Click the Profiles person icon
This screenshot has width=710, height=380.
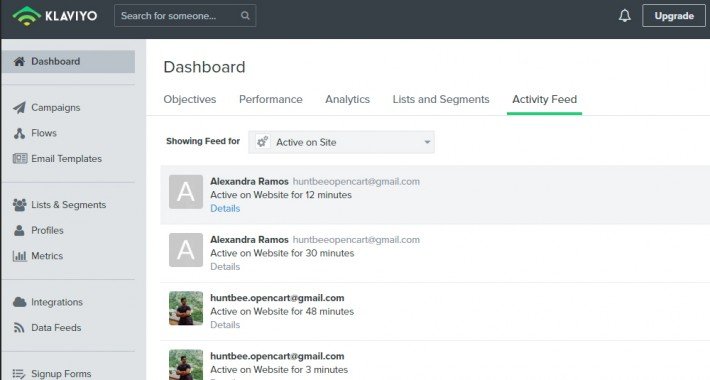(x=19, y=231)
